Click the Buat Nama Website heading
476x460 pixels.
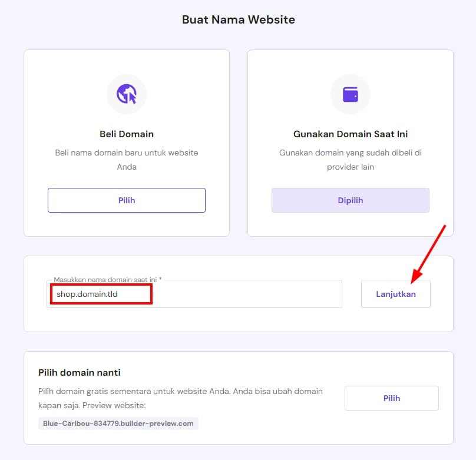238,19
